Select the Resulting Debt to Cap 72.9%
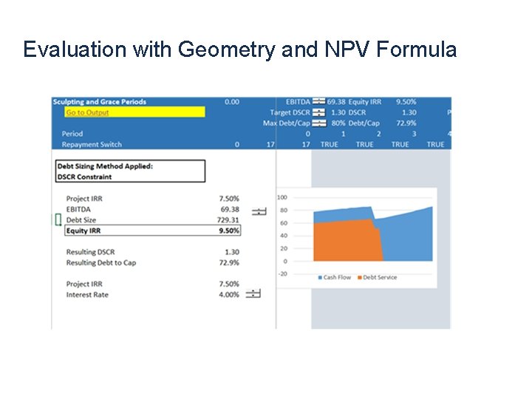 [x=229, y=262]
